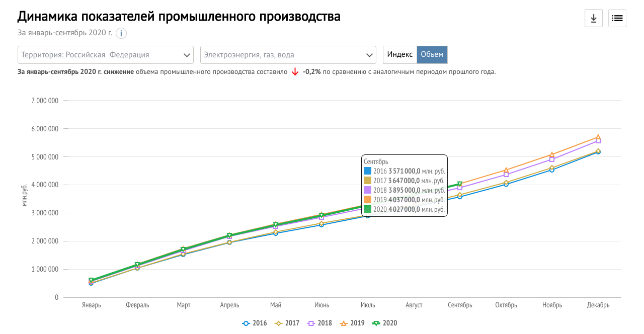Image resolution: width=644 pixels, height=334 pixels.
Task: Open the list view menu icon
Action: [617, 19]
